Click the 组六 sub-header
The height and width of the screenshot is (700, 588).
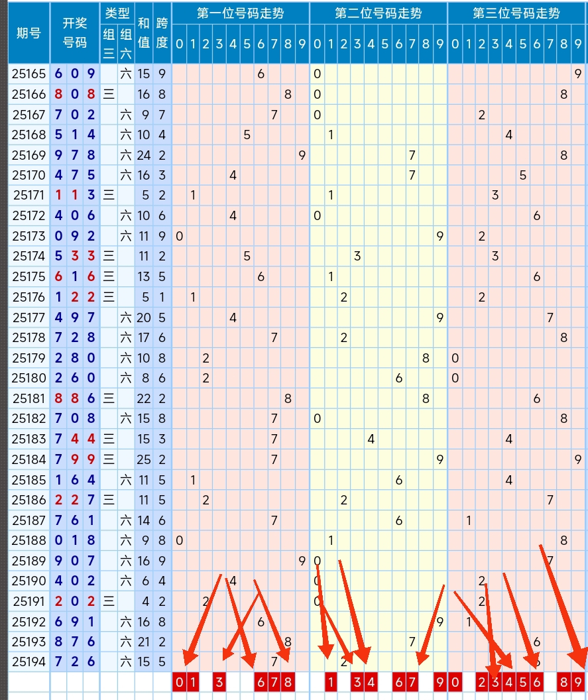[126, 44]
